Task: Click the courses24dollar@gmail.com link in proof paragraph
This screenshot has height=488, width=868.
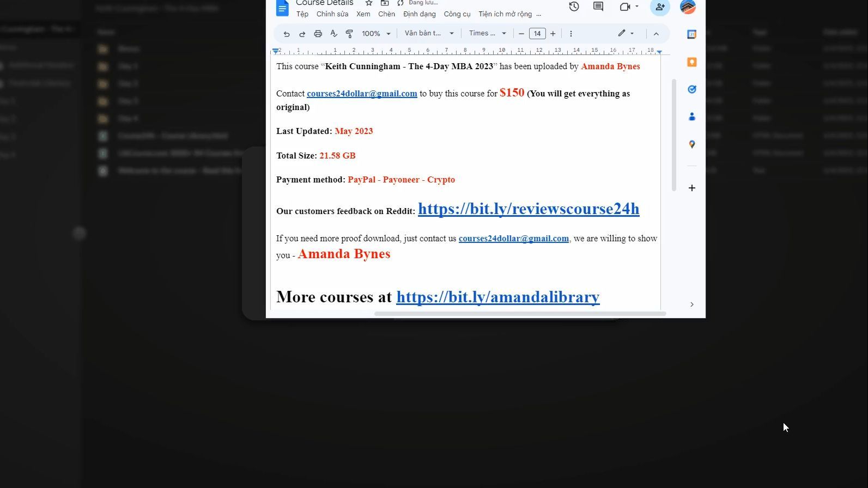Action: click(x=514, y=239)
